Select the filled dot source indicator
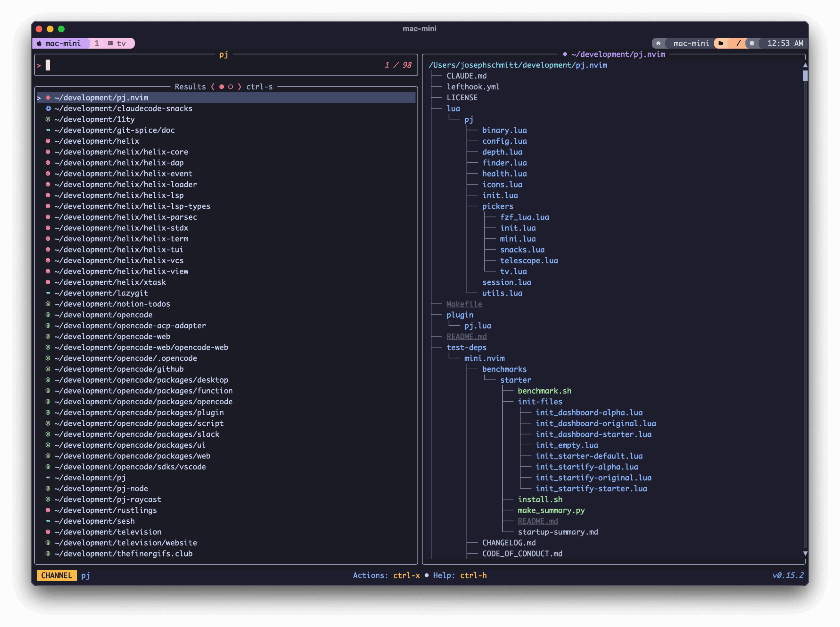Image resolution: width=840 pixels, height=627 pixels. click(x=221, y=87)
